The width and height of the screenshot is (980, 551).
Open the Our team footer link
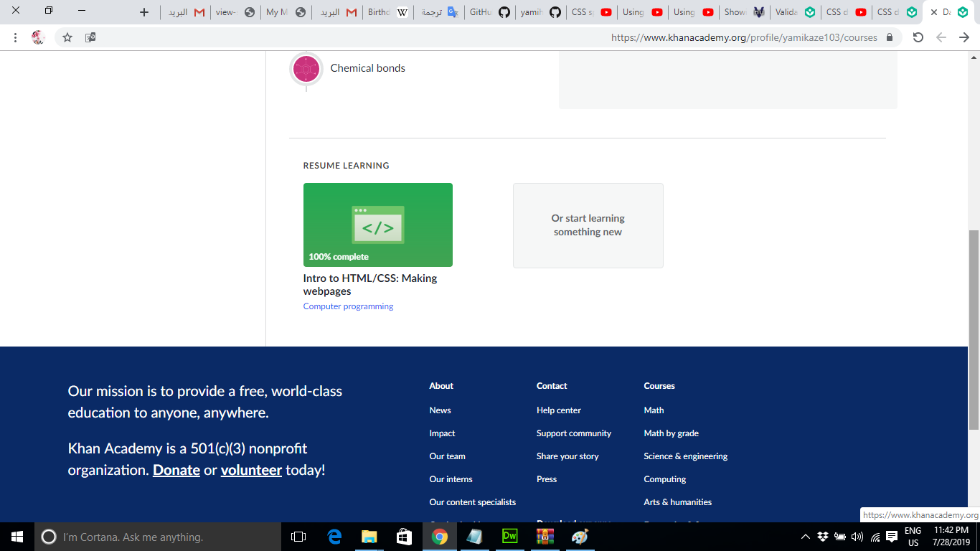tap(447, 456)
